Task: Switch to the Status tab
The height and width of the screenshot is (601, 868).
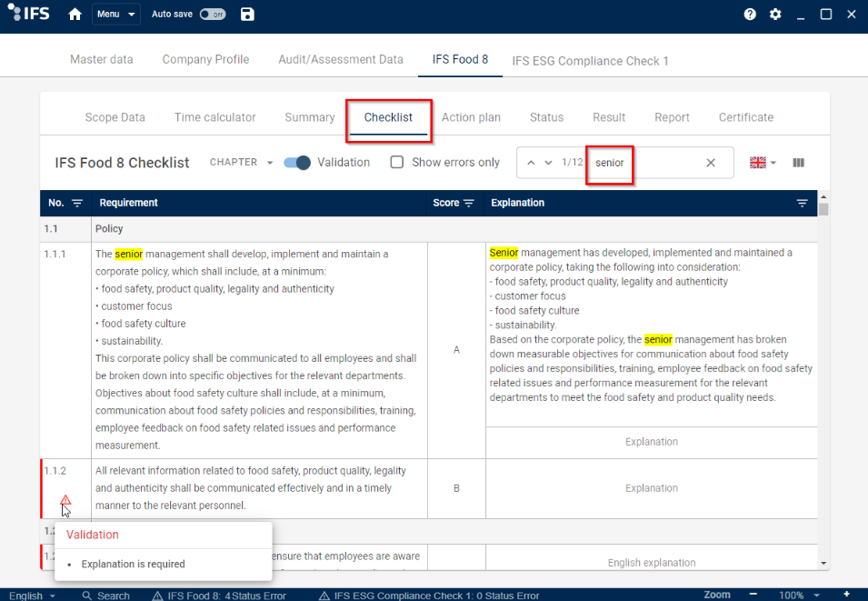Action: point(546,117)
